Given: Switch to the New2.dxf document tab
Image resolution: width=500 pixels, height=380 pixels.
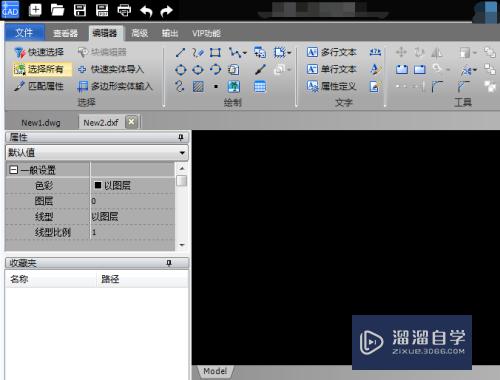Looking at the screenshot, I should (101, 123).
